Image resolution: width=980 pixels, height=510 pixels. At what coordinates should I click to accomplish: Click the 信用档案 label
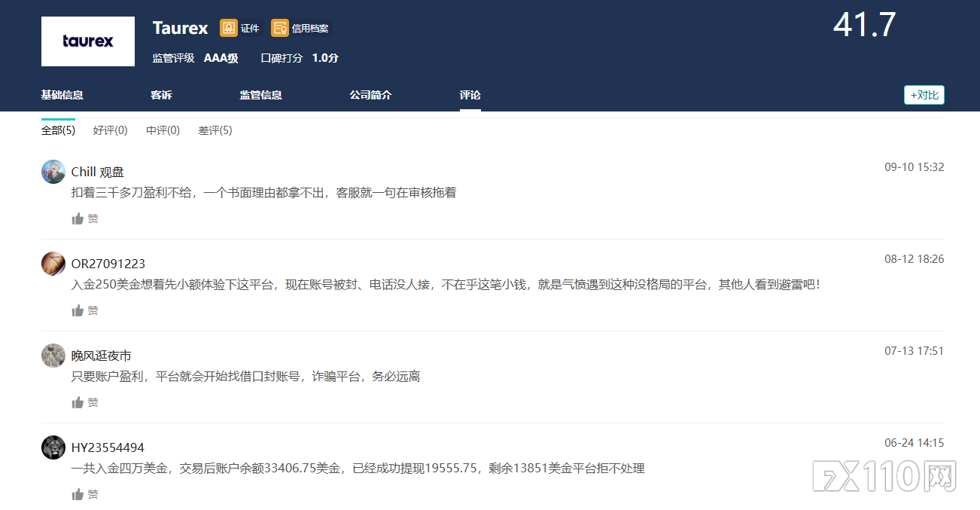point(310,29)
